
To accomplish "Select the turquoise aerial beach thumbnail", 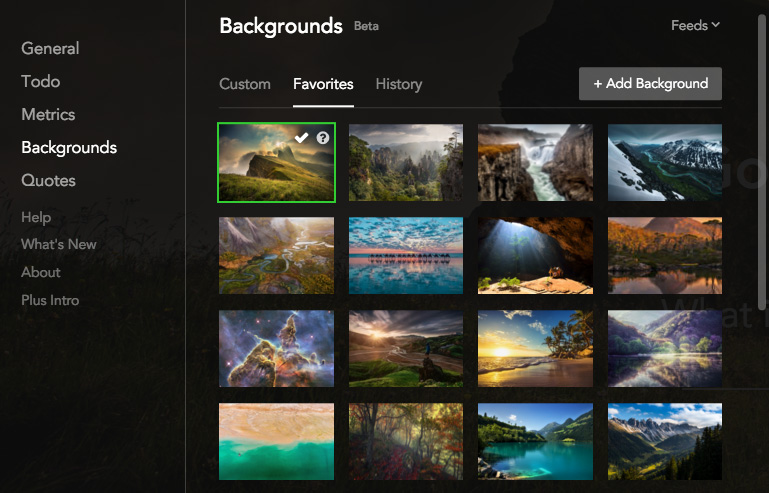I will click(276, 441).
